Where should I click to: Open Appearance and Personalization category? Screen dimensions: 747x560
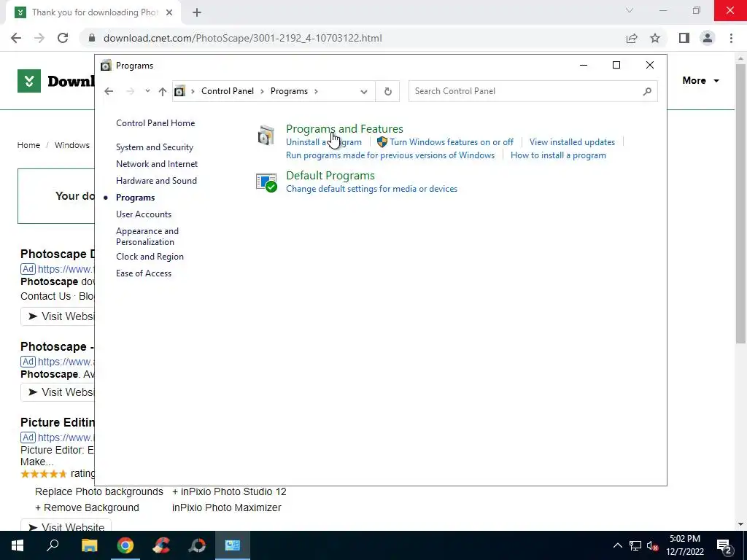[x=147, y=236]
